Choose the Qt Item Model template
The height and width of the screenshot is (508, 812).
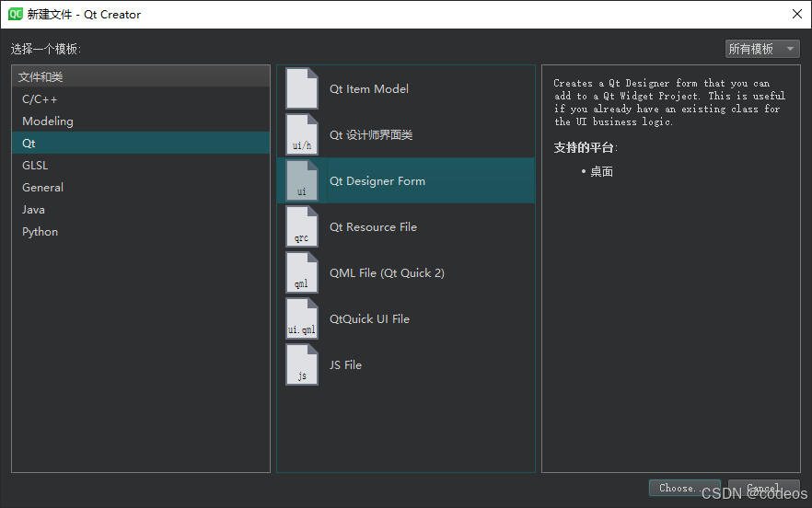(x=406, y=88)
